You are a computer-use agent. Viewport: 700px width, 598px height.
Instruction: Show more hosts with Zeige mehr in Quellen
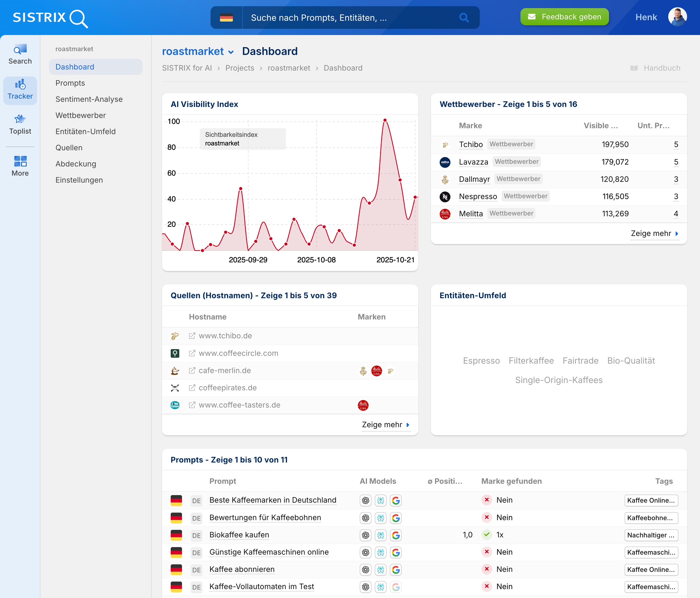coord(386,425)
